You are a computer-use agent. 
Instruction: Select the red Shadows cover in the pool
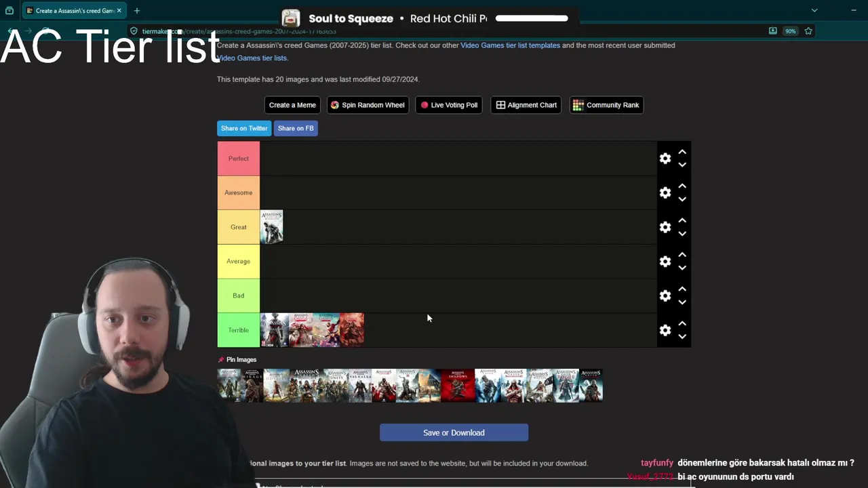(x=458, y=386)
